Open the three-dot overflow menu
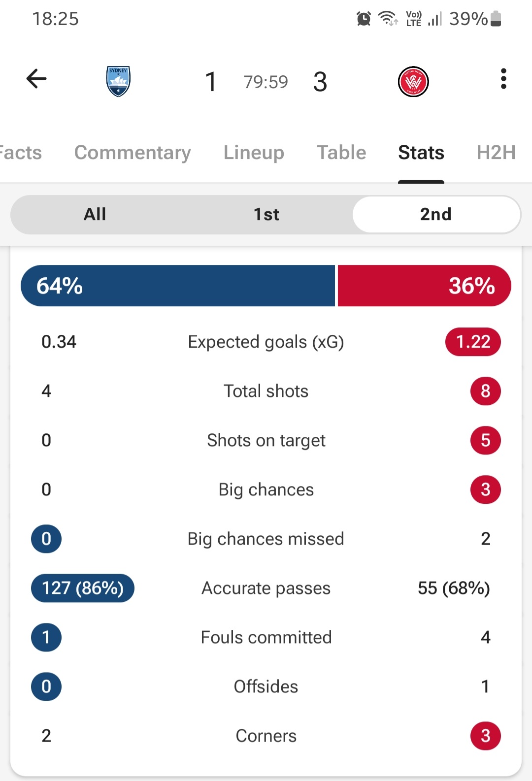The image size is (532, 781). tap(503, 79)
